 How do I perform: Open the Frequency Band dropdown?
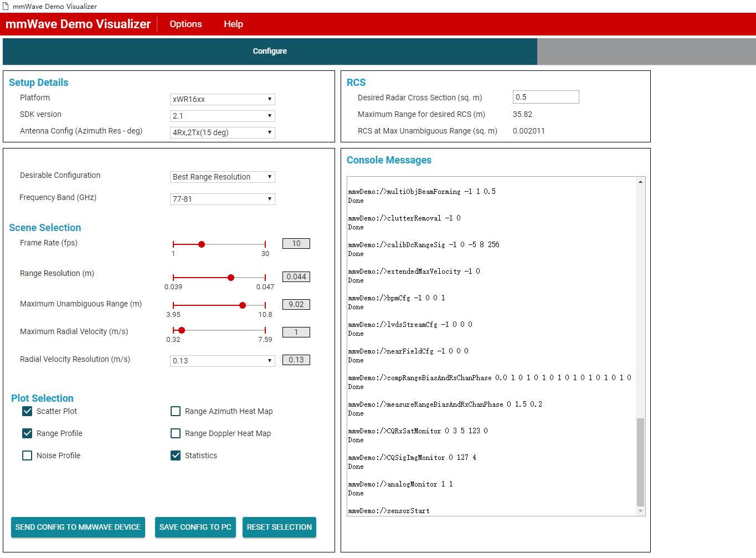(222, 199)
